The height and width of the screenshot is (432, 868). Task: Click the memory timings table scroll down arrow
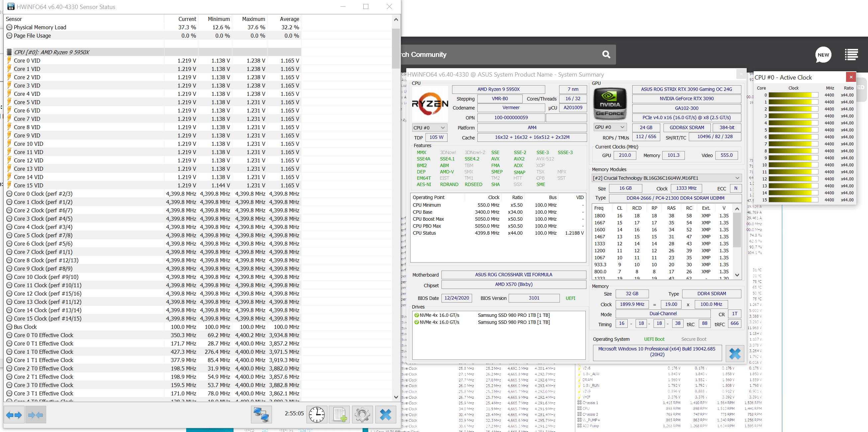pos(737,275)
